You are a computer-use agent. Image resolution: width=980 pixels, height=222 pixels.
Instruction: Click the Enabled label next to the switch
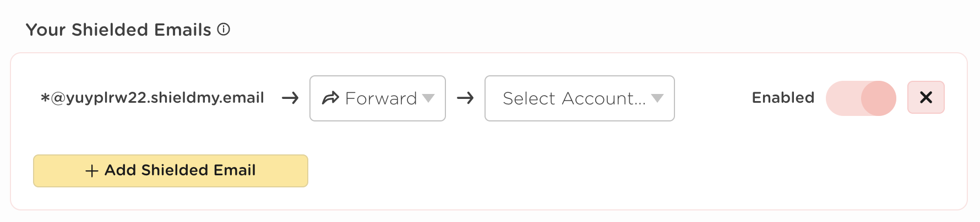coord(783,98)
